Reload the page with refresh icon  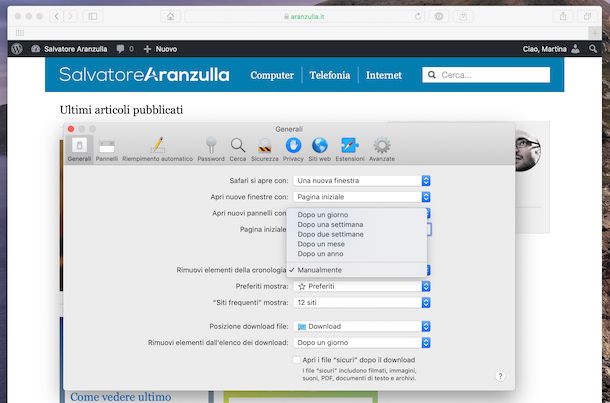pos(418,16)
